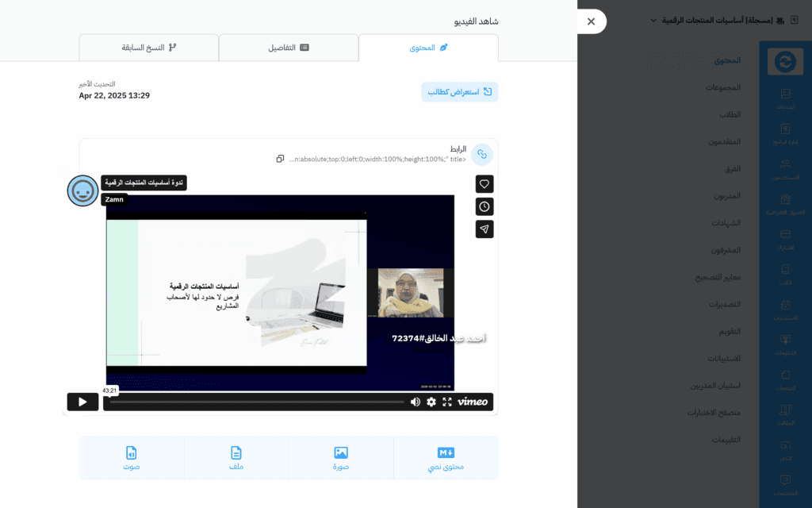
Task: Select معايير التصحيح in the course menu
Action: coord(718,277)
